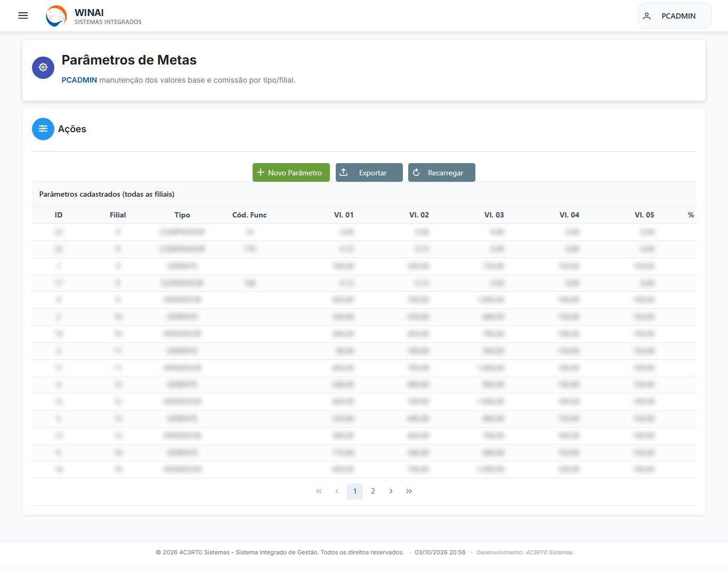Viewport: 728px width, 572px height.
Task: Click the Vl. 01 column header
Action: coord(344,215)
